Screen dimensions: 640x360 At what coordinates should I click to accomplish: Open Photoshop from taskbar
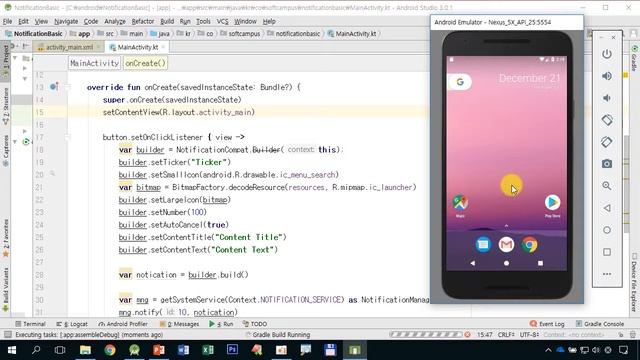click(232, 350)
